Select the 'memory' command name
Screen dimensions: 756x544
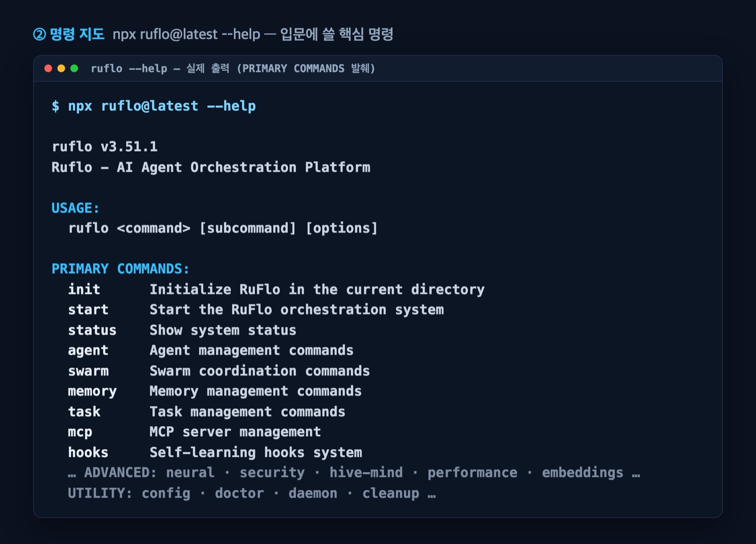[x=92, y=391]
